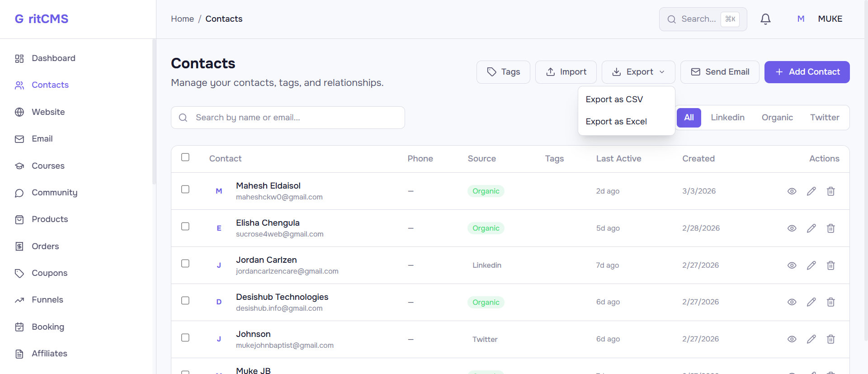Check the Desishub Technologies row checkbox
The width and height of the screenshot is (868, 374).
click(185, 301)
